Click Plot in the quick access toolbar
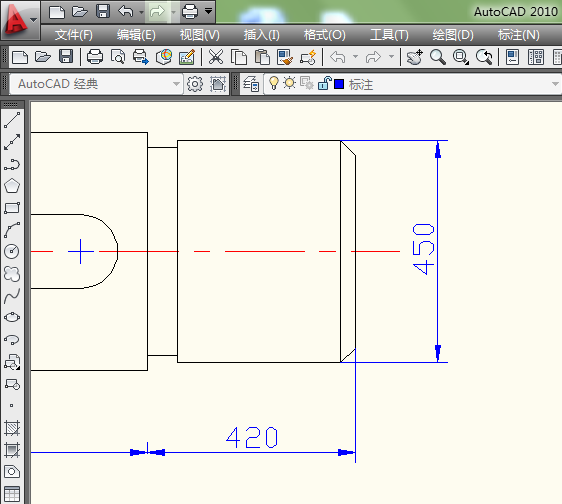 click(190, 12)
